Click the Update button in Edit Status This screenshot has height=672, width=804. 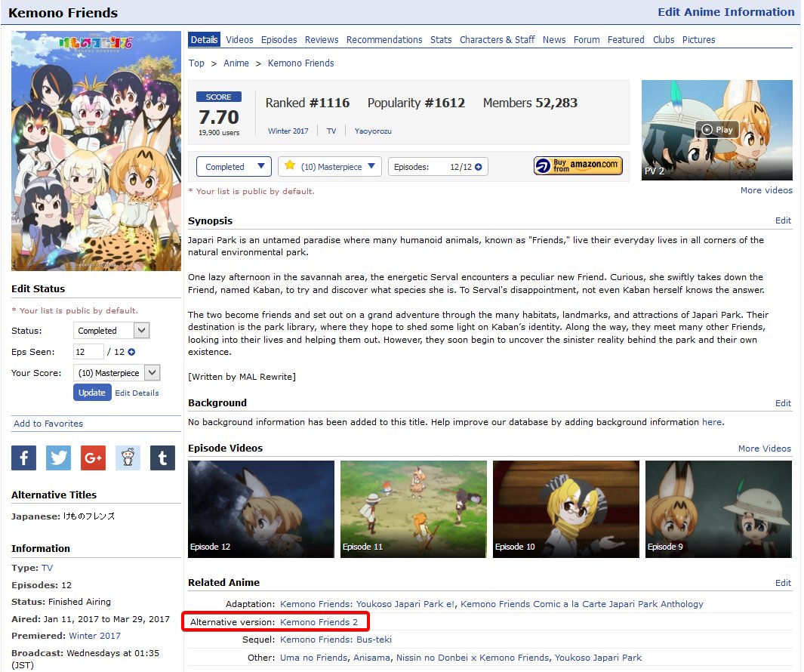tap(91, 393)
